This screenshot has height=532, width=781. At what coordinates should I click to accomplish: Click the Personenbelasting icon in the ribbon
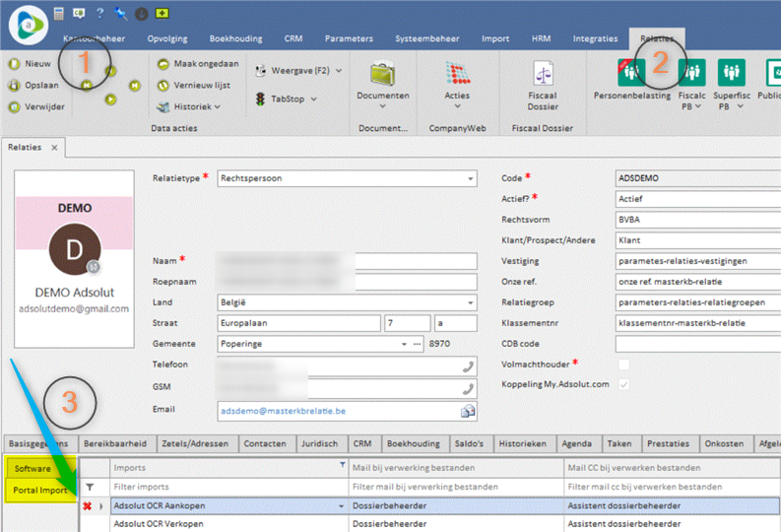630,72
